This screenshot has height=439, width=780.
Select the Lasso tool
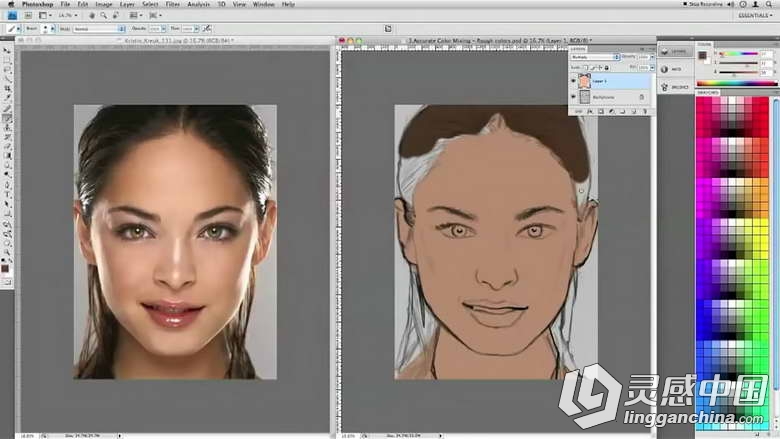[x=7, y=70]
